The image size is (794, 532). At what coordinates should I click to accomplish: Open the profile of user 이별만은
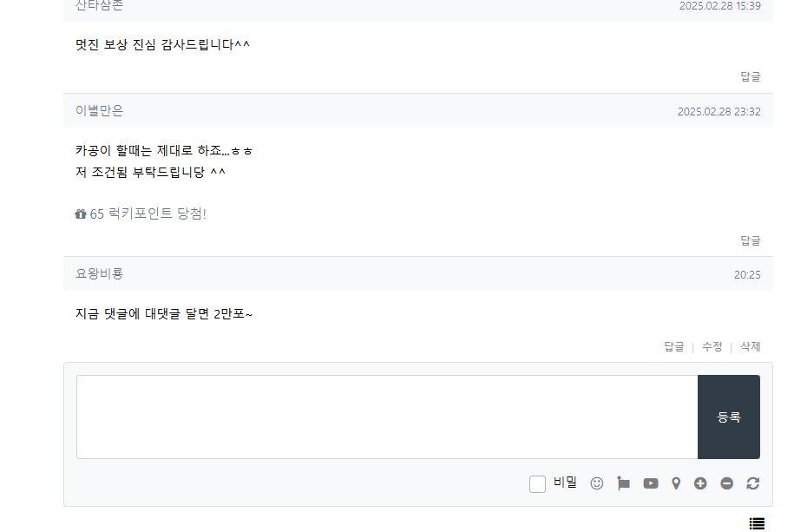click(x=99, y=110)
